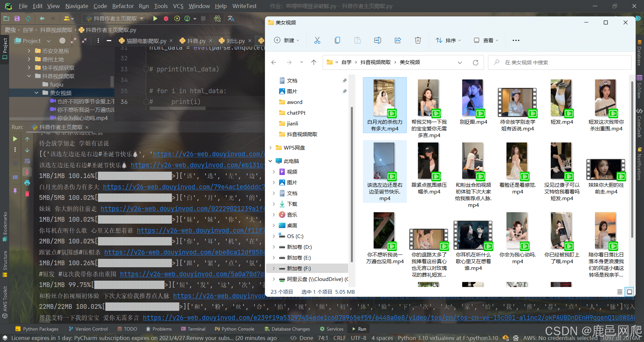
Task: Click the Explorer file list vertical scrollbar
Action: coord(632,159)
